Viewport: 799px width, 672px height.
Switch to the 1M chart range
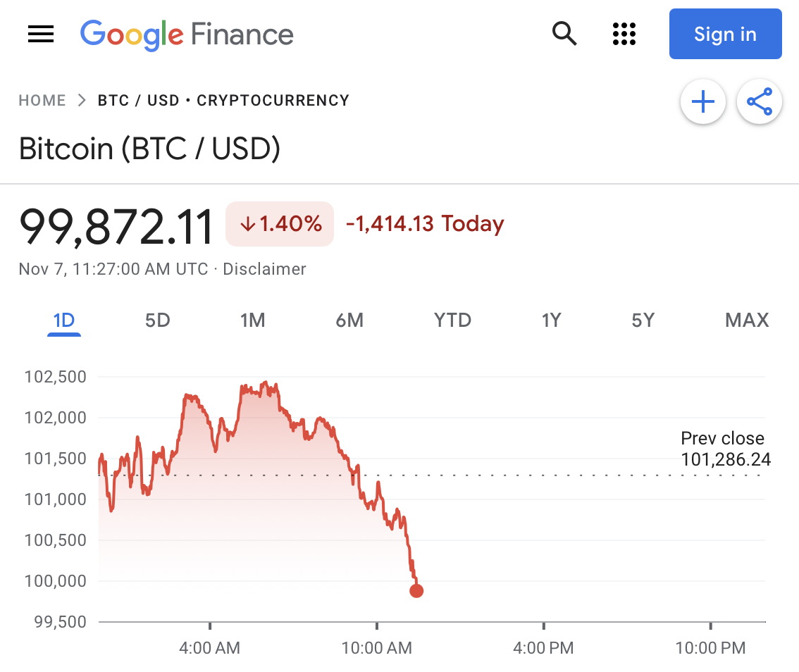(252, 321)
